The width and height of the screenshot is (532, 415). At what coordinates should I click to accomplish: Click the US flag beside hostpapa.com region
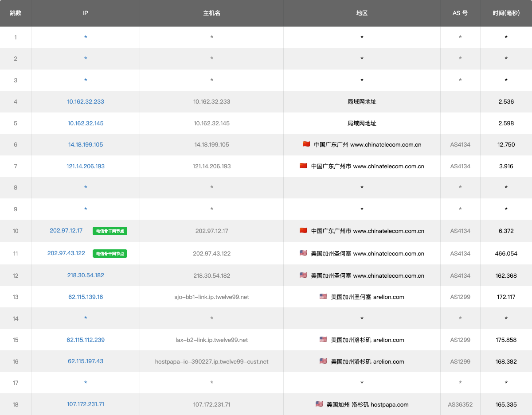[x=319, y=404]
